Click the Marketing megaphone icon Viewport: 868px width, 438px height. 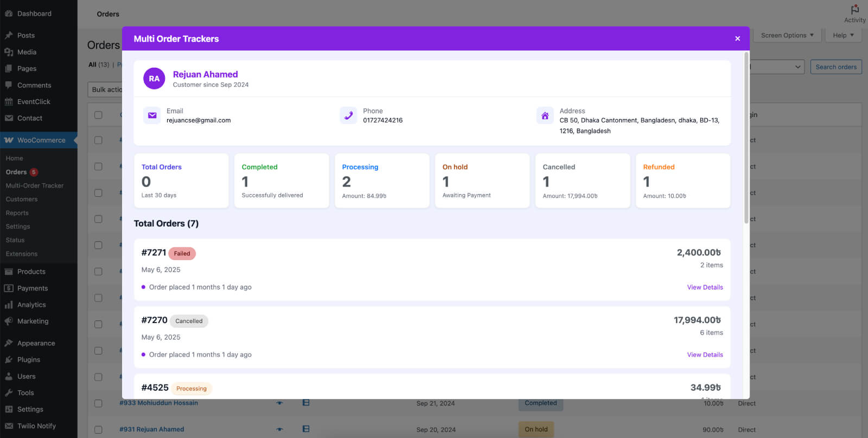9,321
